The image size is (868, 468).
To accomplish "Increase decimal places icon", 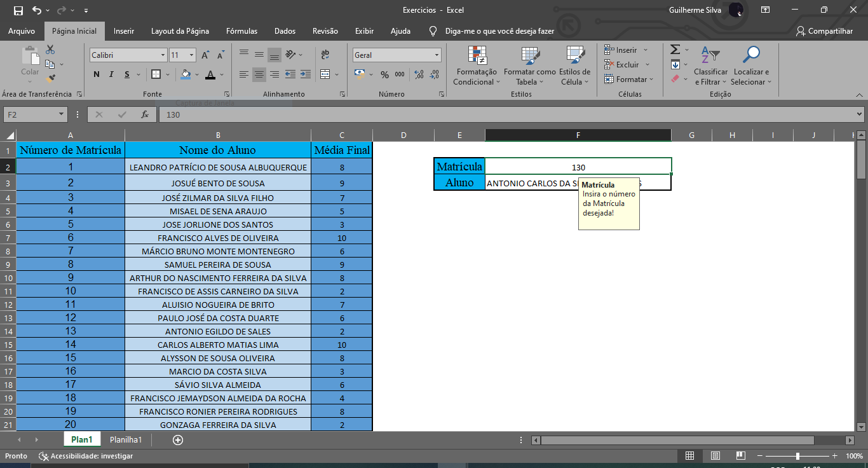I will (419, 74).
